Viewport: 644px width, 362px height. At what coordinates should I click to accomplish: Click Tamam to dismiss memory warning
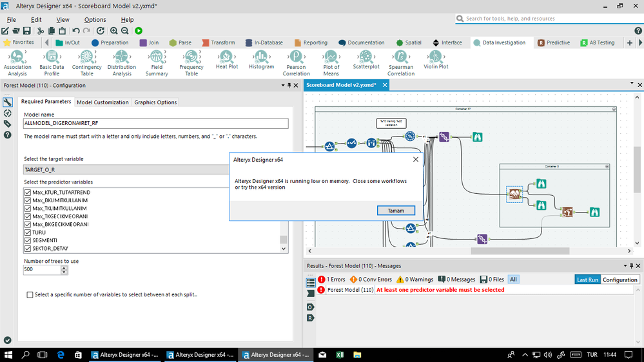(x=396, y=211)
